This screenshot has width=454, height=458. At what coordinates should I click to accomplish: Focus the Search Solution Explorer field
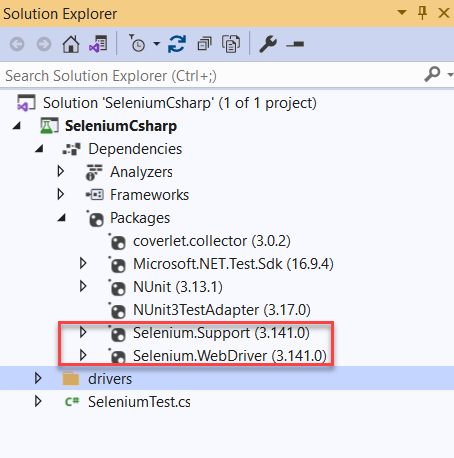(212, 76)
